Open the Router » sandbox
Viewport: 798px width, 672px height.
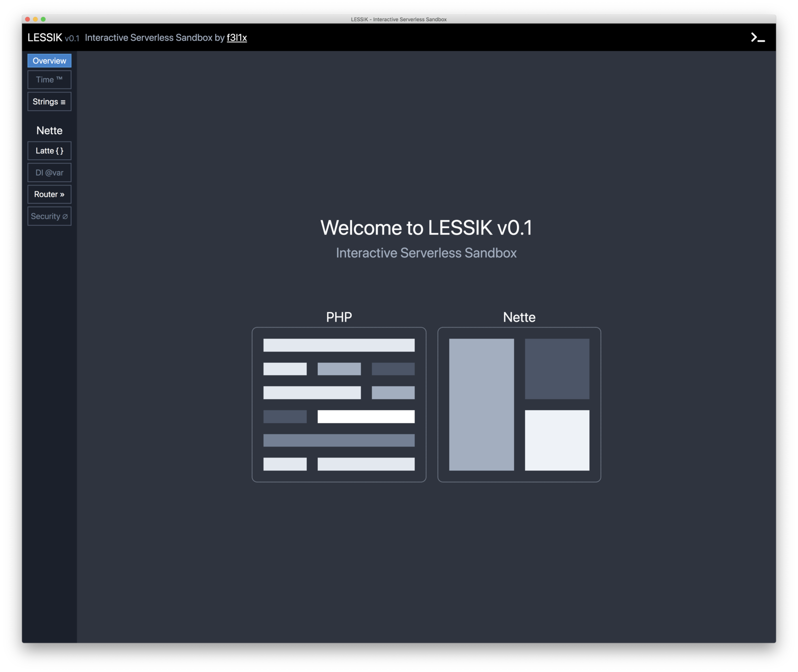click(49, 194)
